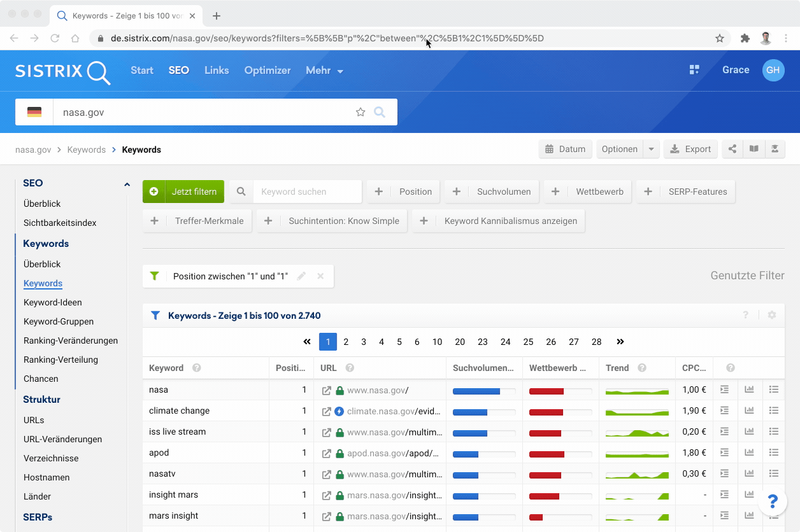Click the share icon in the toolbar
This screenshot has height=532, width=800.
coord(732,149)
